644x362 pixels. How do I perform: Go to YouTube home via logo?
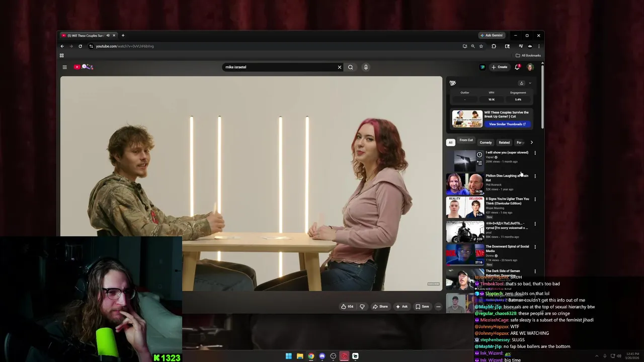tap(84, 67)
